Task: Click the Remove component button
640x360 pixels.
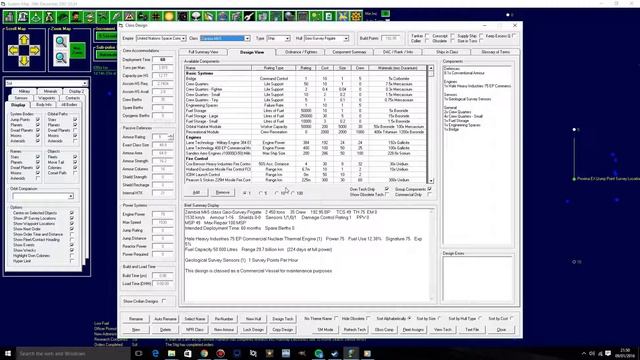Action: 222,192
